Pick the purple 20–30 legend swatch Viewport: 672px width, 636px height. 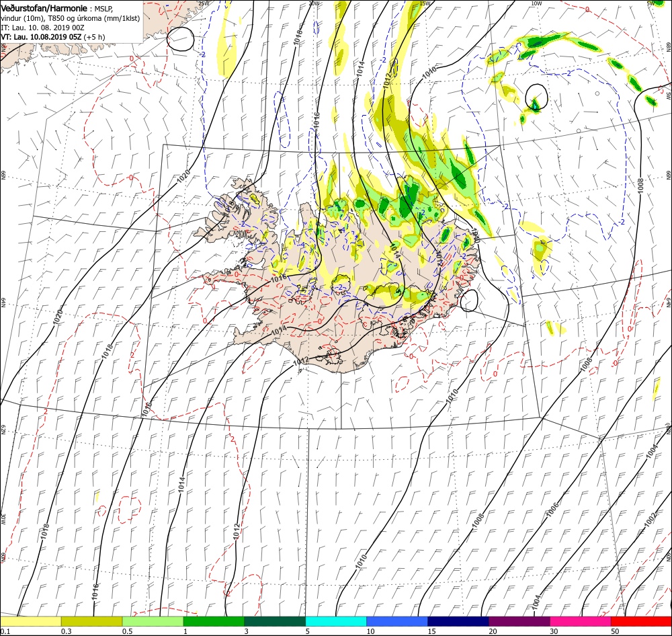pos(519,621)
